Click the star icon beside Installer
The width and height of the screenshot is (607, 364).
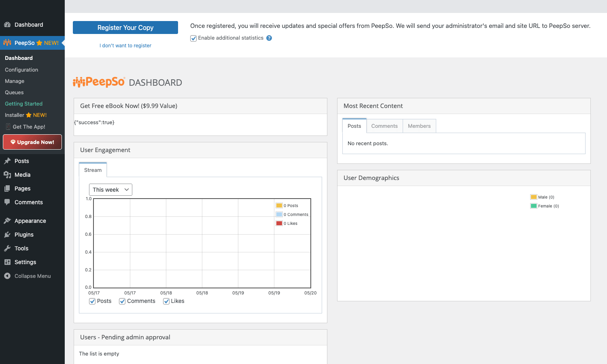tap(29, 115)
